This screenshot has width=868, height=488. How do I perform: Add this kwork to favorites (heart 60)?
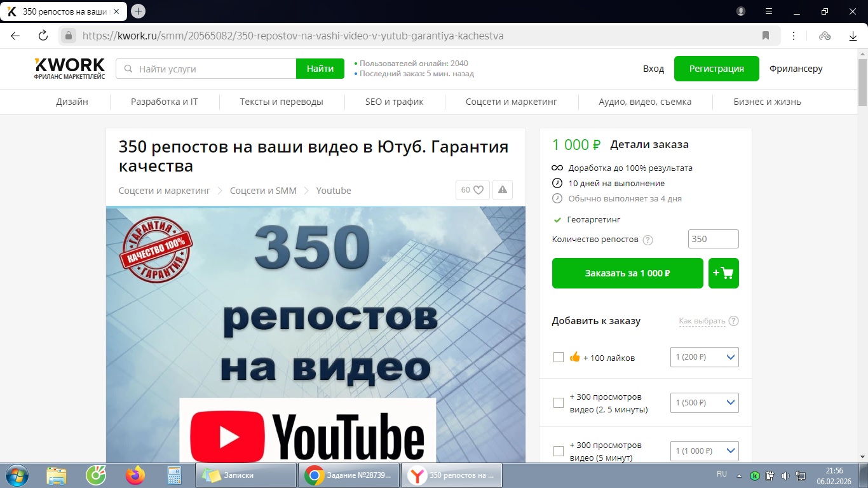tap(472, 190)
